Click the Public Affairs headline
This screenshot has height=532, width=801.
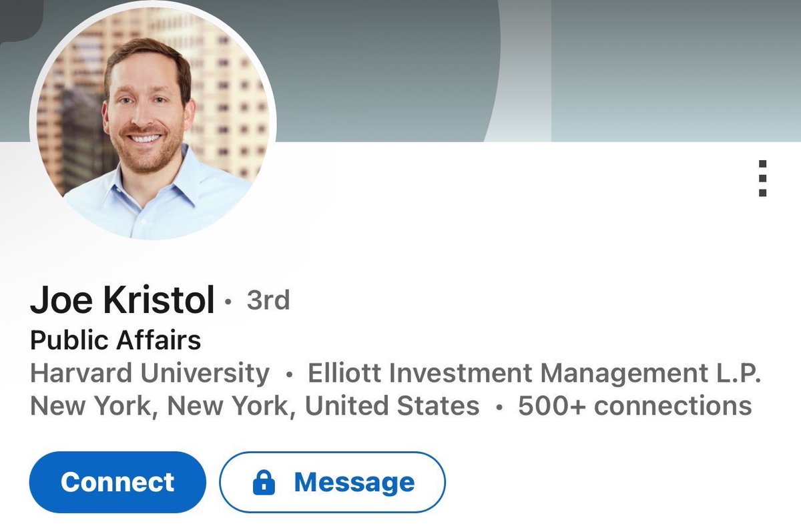pos(115,340)
